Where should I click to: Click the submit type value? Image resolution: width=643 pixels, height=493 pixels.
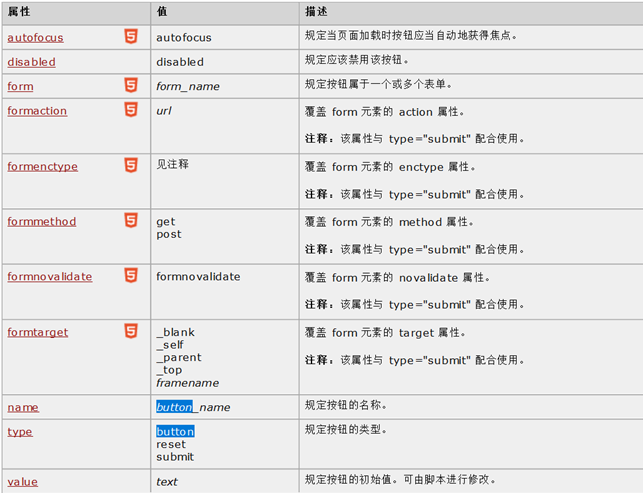(175, 457)
